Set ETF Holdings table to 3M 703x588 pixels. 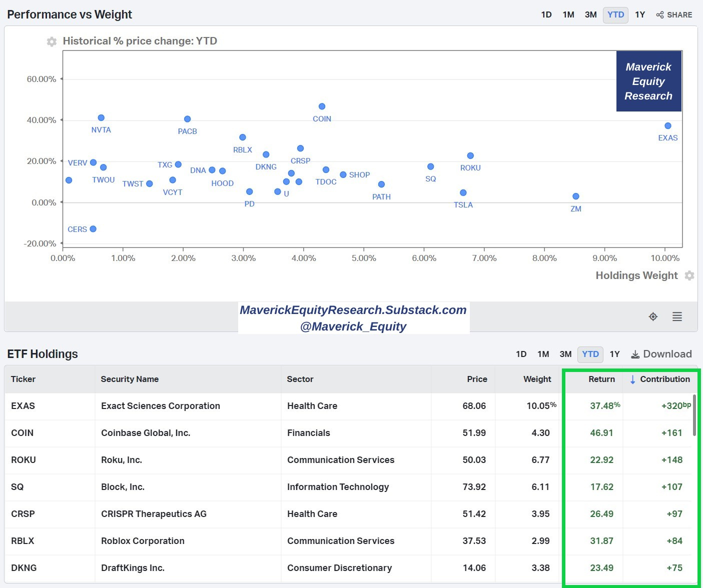tap(566, 354)
